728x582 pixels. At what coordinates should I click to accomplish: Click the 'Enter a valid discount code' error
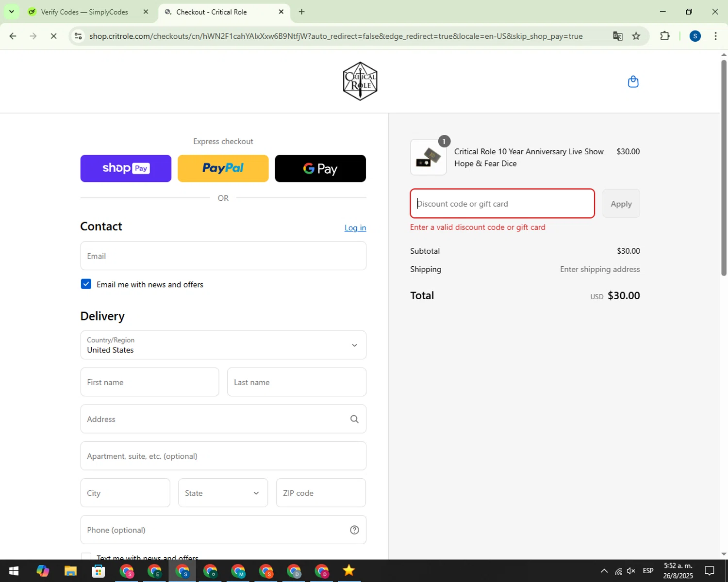[x=478, y=227]
